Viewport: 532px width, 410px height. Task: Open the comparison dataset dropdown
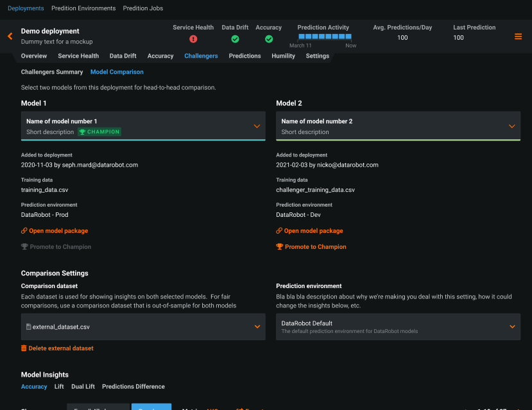[258, 327]
